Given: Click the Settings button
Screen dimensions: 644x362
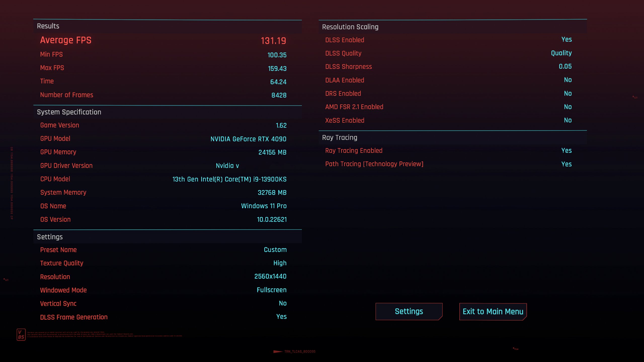Looking at the screenshot, I should (409, 312).
